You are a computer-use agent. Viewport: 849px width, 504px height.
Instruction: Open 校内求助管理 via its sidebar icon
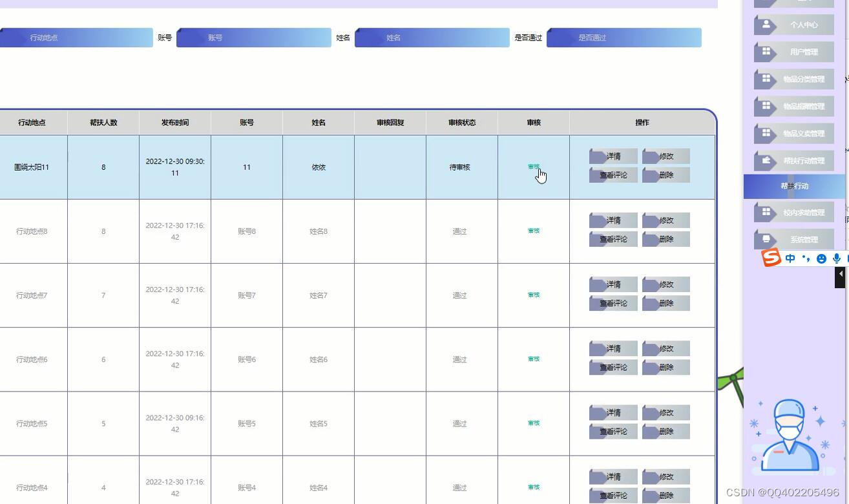coord(767,212)
